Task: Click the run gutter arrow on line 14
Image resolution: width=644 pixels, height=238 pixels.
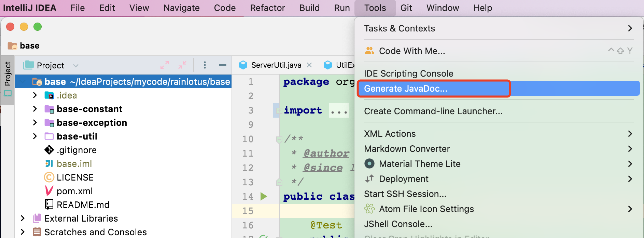Action: coord(264,196)
